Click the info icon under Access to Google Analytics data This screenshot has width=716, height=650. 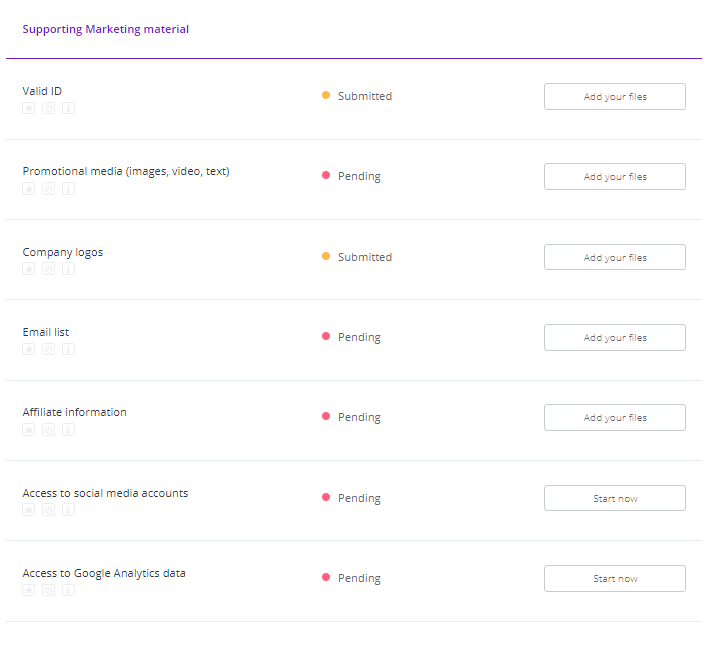click(68, 590)
